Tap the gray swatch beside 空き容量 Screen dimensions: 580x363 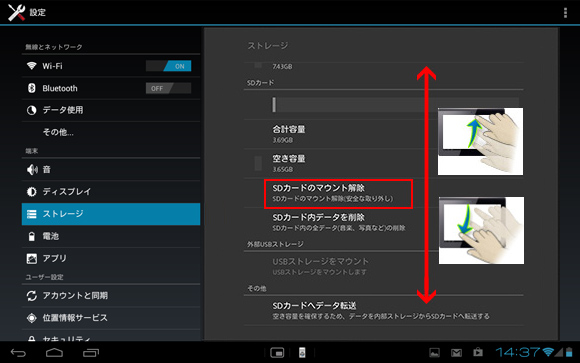point(258,163)
